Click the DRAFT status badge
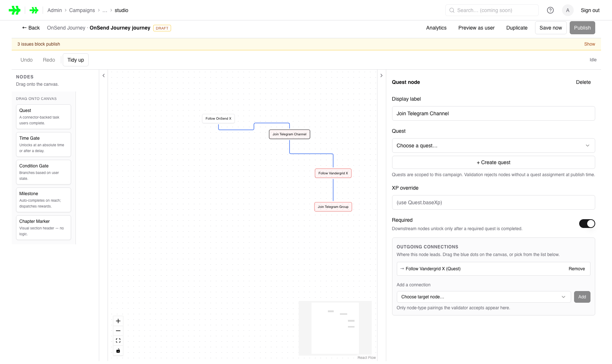Screen dimensions: 612x364 (162, 28)
